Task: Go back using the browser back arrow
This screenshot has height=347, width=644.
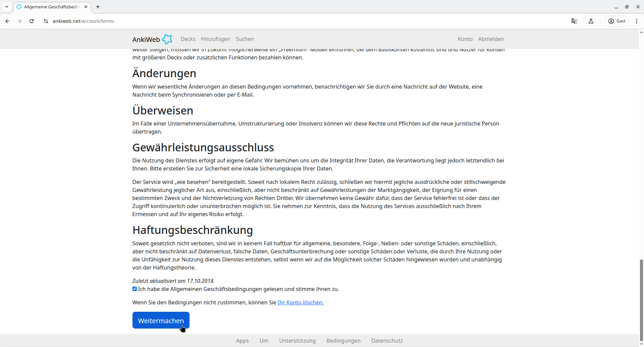Action: [7, 21]
